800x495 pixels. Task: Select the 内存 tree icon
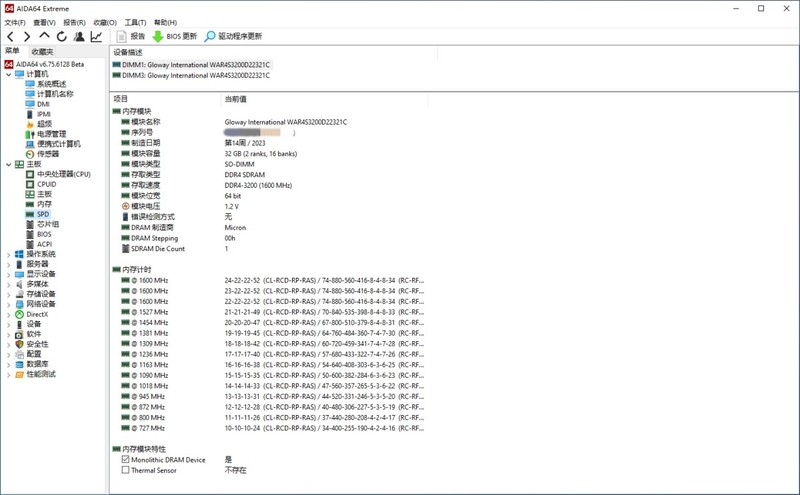[x=30, y=204]
